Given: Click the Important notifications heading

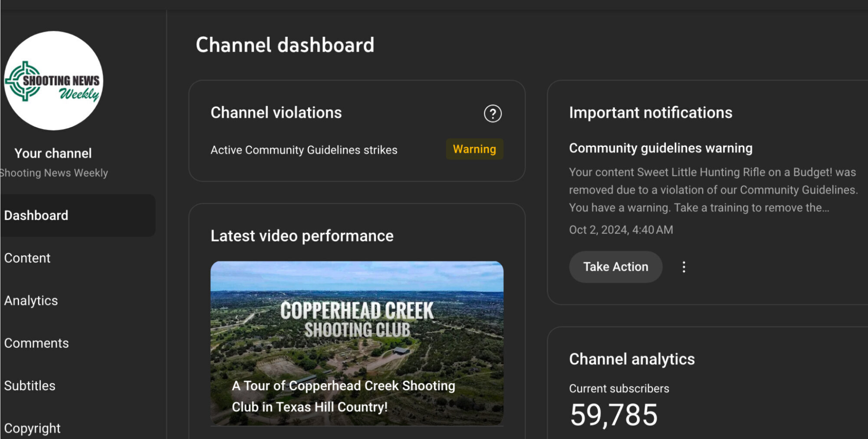Looking at the screenshot, I should coord(651,112).
